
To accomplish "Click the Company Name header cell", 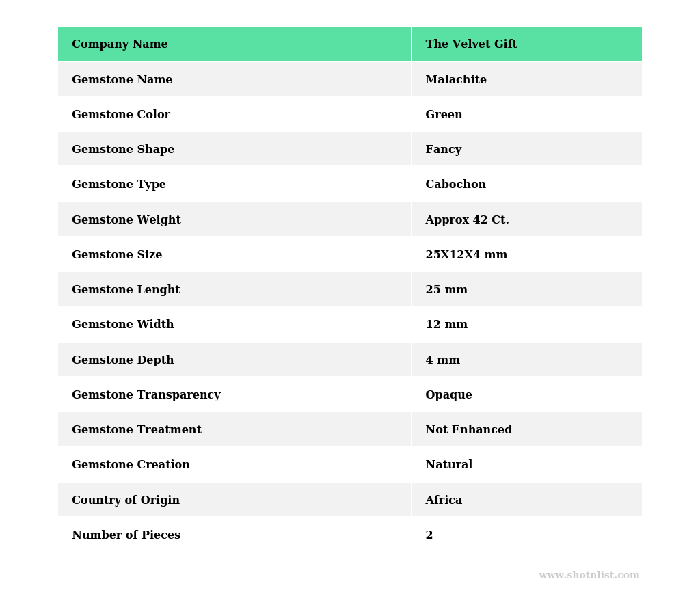I will (x=120, y=44).
